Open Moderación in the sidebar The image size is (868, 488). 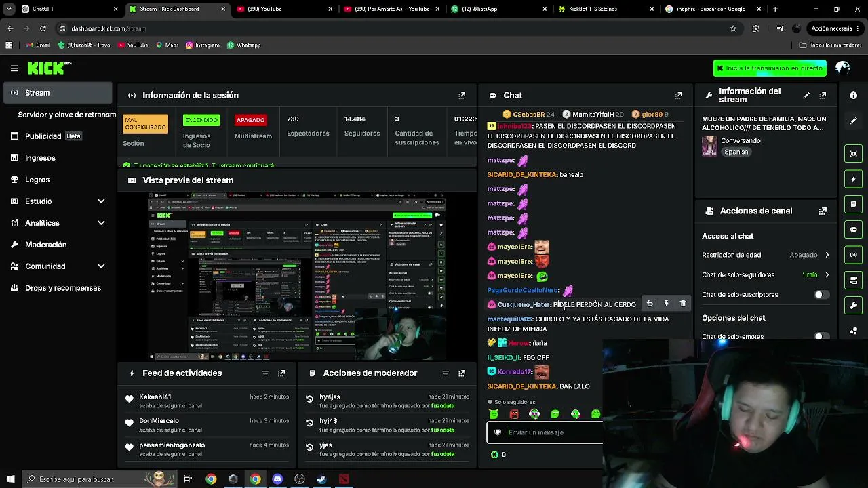(x=58, y=245)
